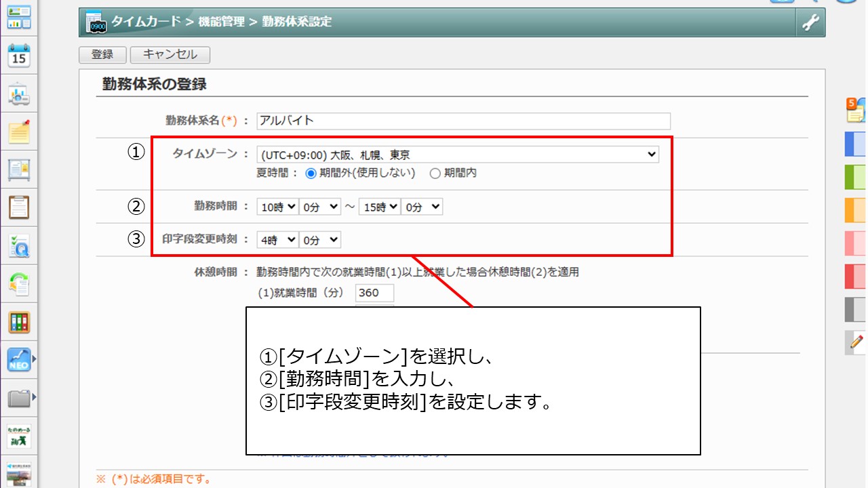Click タイムカード in the breadcrumb
Viewport: 868px width, 488px height.
coord(148,22)
